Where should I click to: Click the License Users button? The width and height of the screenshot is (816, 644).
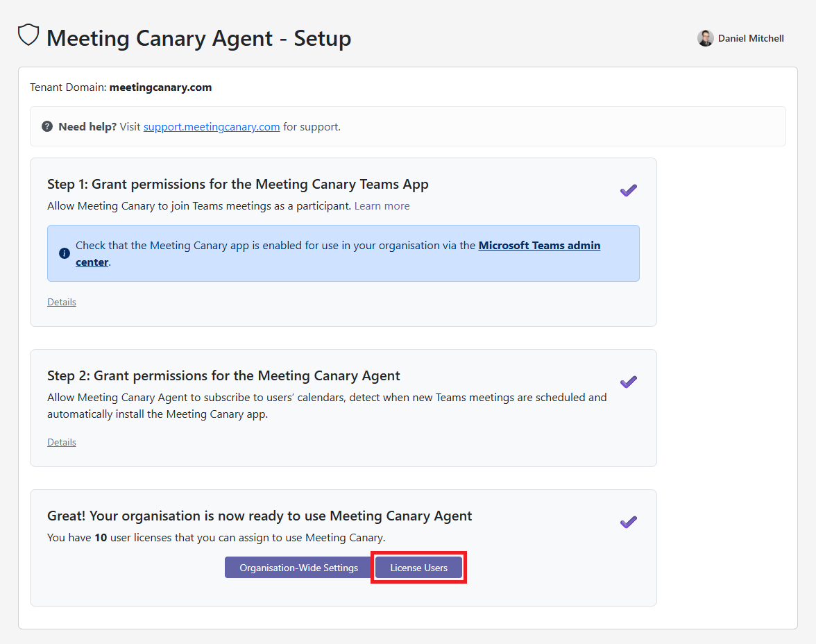point(418,567)
